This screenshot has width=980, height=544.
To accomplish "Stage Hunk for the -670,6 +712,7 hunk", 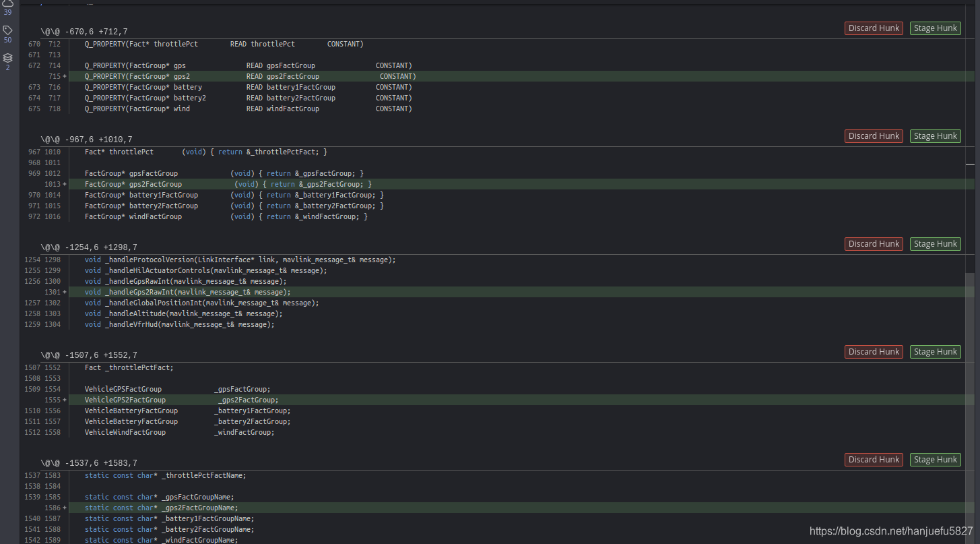I will tap(935, 28).
